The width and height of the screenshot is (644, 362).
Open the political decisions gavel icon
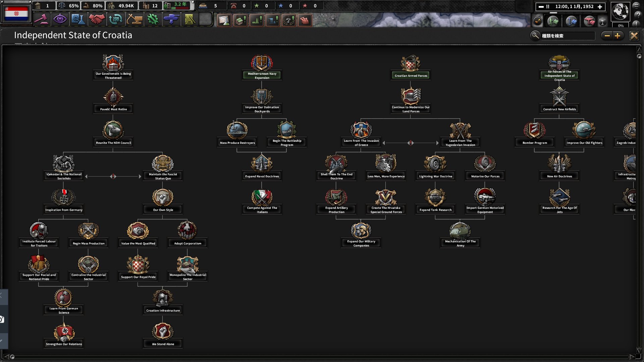click(41, 19)
